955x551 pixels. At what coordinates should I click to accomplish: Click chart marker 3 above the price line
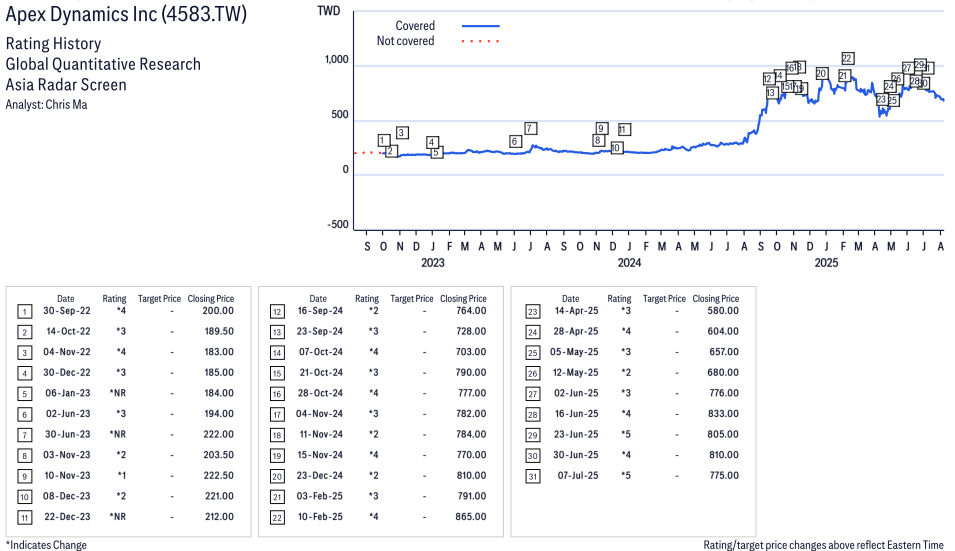point(401,133)
